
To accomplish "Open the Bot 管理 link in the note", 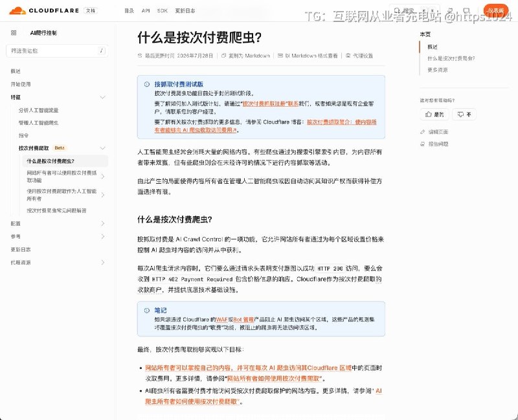I will (243, 319).
